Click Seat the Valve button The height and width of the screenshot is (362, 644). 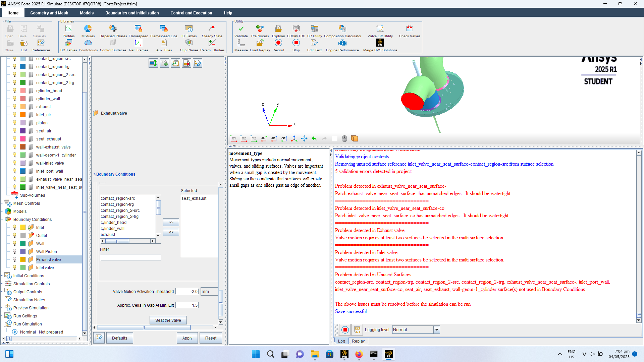(x=168, y=320)
